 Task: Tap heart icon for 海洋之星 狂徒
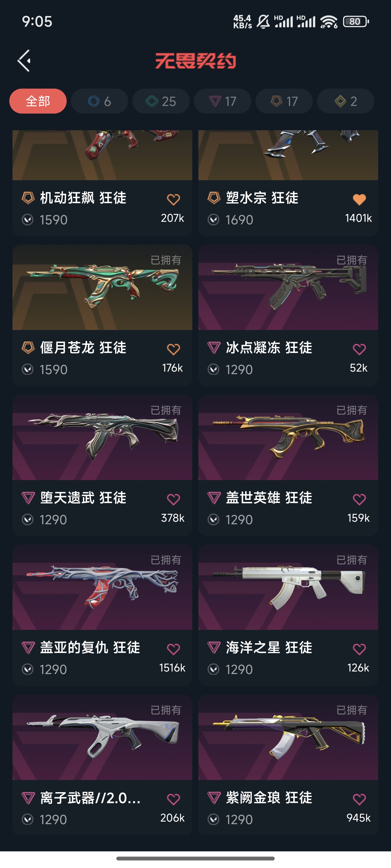click(359, 649)
